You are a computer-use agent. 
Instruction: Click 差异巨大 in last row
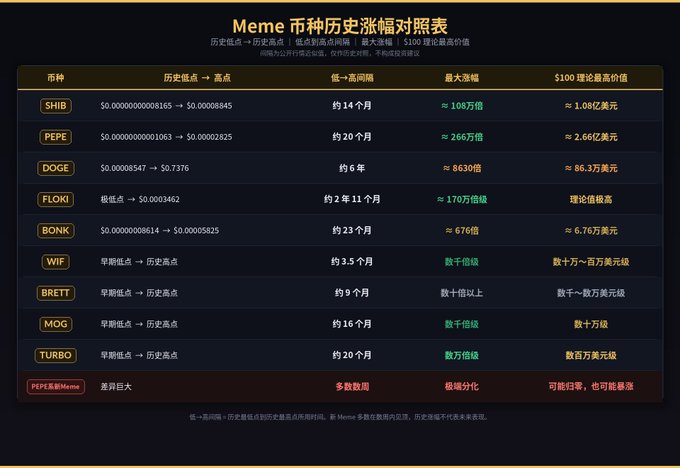click(x=116, y=387)
